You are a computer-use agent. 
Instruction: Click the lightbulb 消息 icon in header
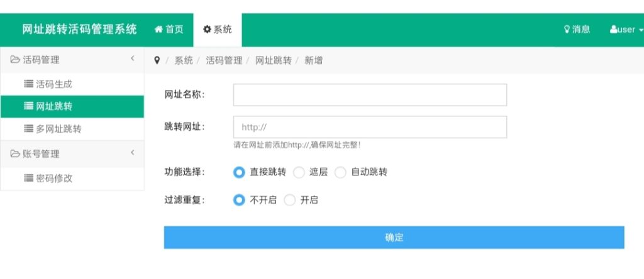pos(567,30)
